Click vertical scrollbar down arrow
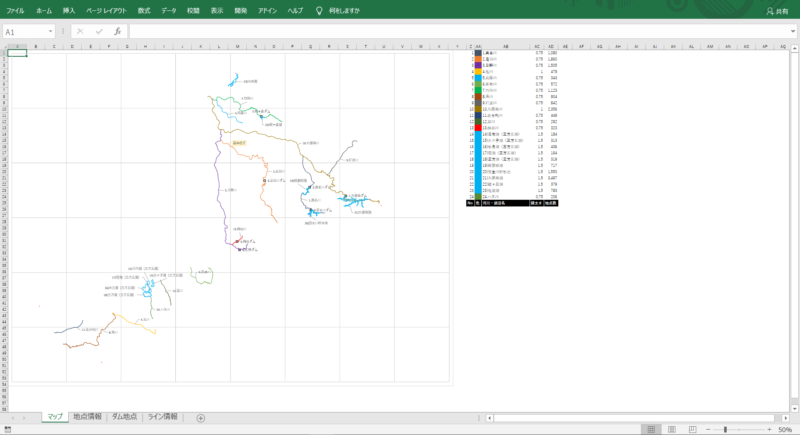This screenshot has width=800, height=435. (794, 408)
